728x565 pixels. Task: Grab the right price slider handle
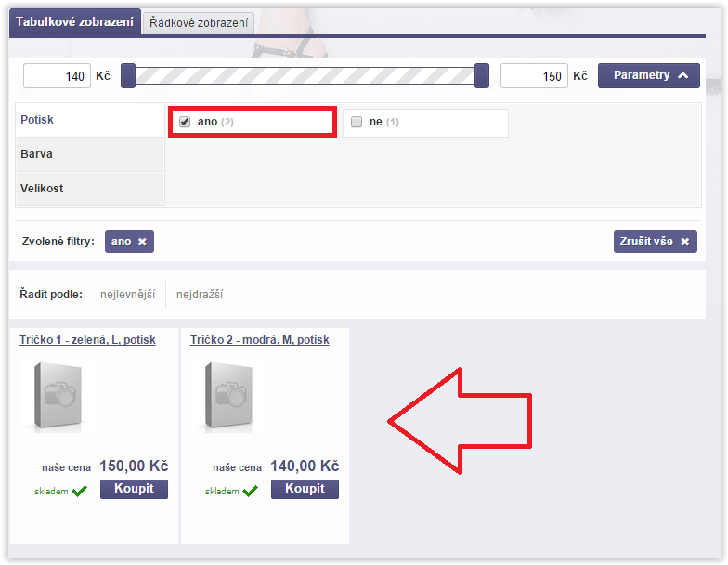coord(482,76)
